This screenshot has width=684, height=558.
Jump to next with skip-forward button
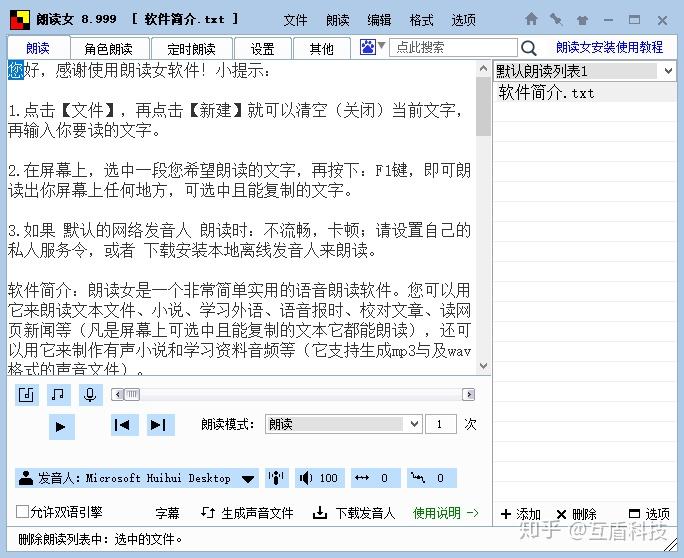[x=161, y=424]
